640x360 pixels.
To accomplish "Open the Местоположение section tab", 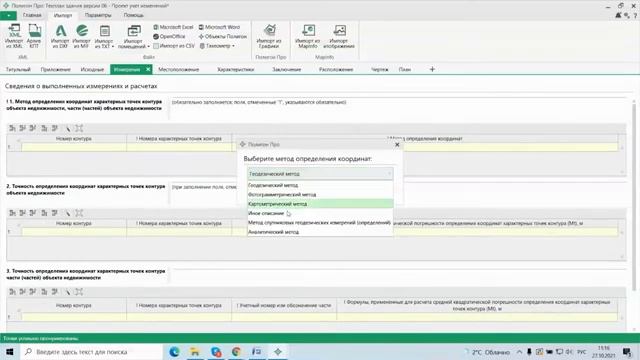I will click(x=178, y=69).
